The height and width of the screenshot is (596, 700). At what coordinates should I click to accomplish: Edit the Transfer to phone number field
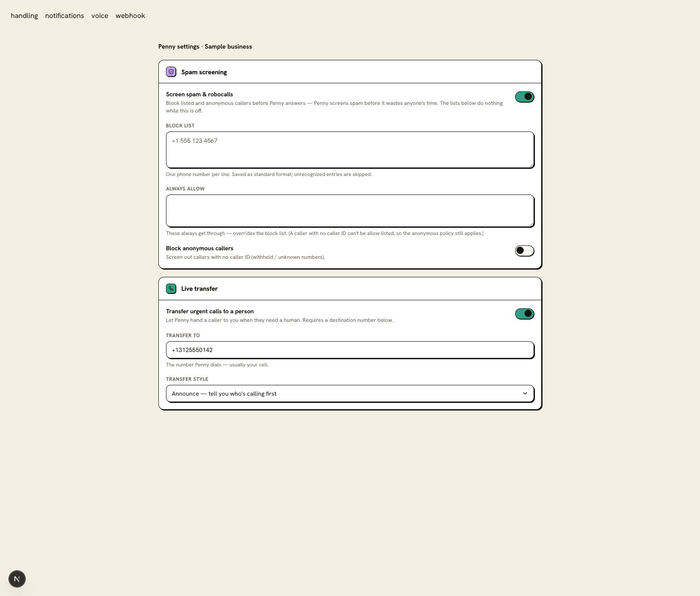(x=350, y=350)
